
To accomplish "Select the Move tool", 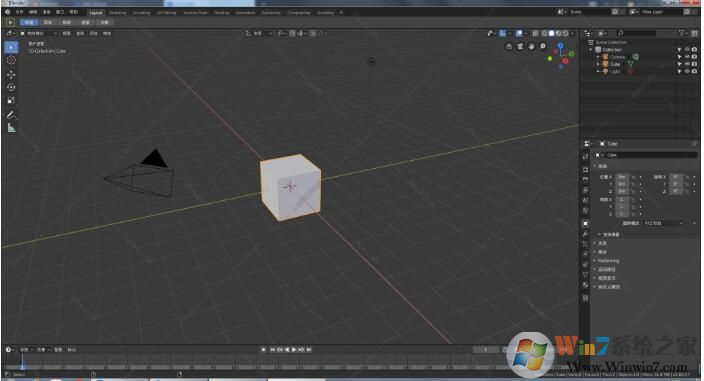I will click(11, 74).
